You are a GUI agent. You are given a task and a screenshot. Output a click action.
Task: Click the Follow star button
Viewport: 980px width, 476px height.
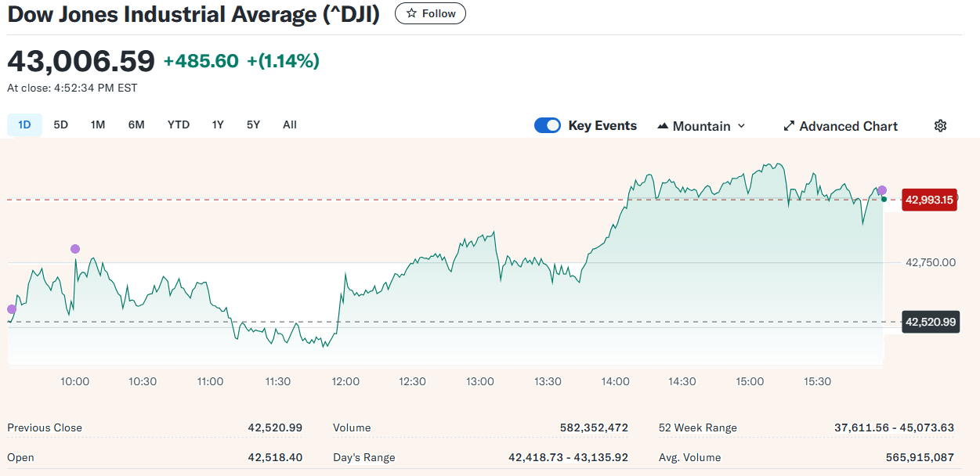click(430, 13)
